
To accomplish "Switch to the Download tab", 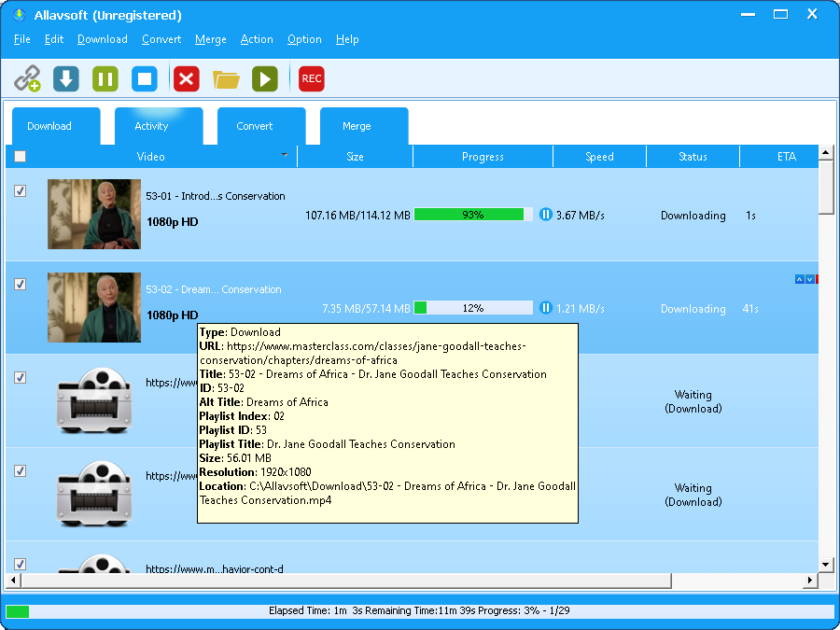I will pyautogui.click(x=56, y=126).
